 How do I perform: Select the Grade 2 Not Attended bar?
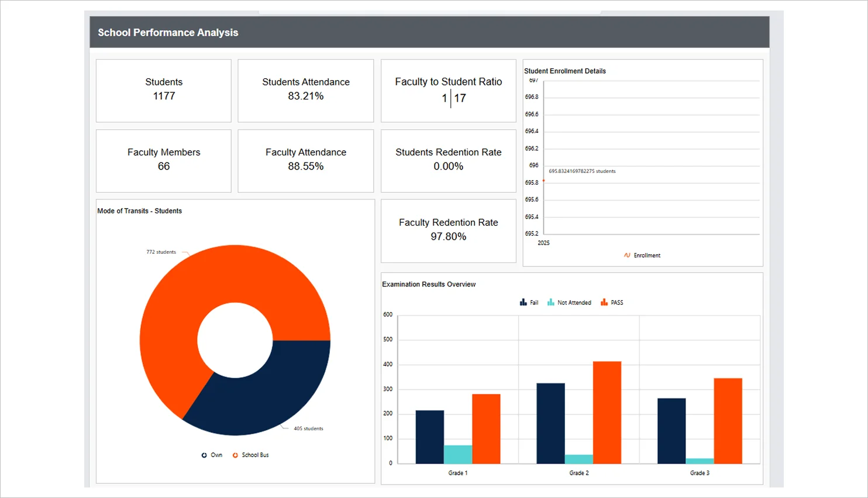click(579, 459)
